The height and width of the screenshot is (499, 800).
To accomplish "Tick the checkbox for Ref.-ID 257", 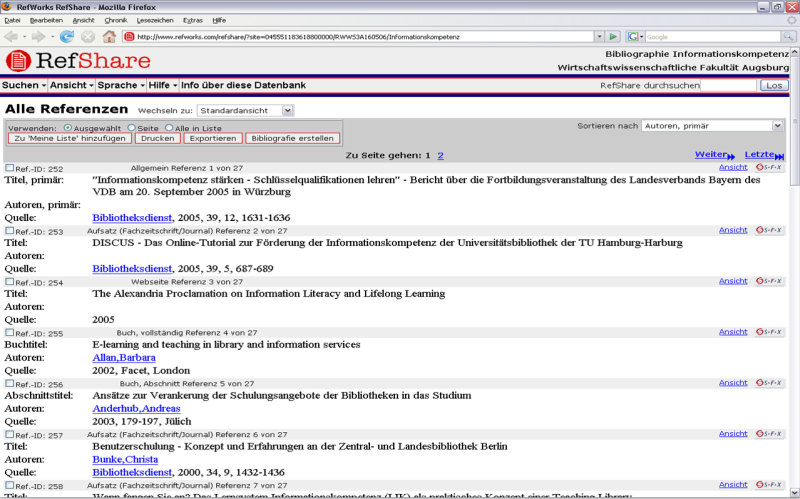I will click(10, 434).
